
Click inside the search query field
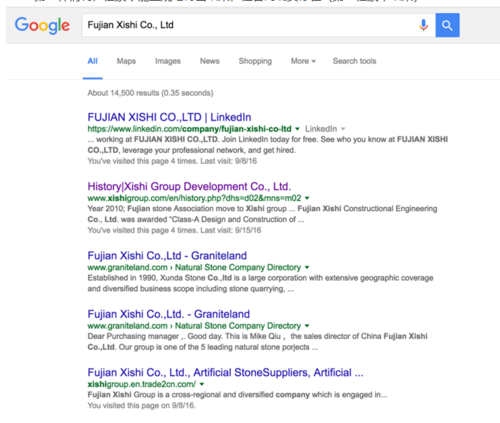[x=248, y=25]
